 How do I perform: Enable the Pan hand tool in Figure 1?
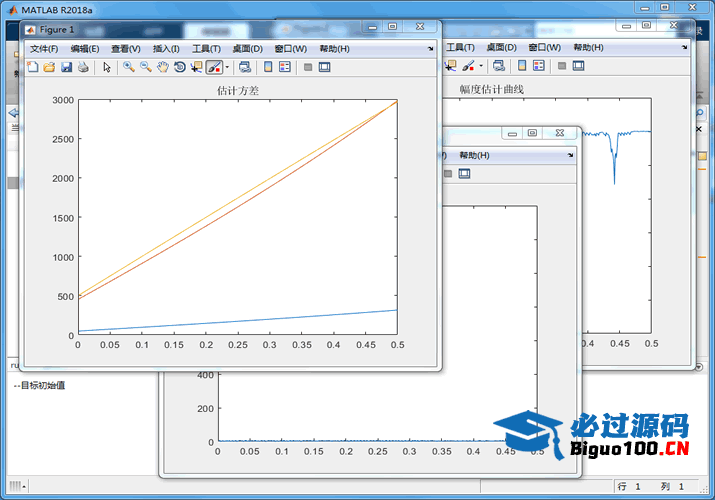(x=162, y=67)
